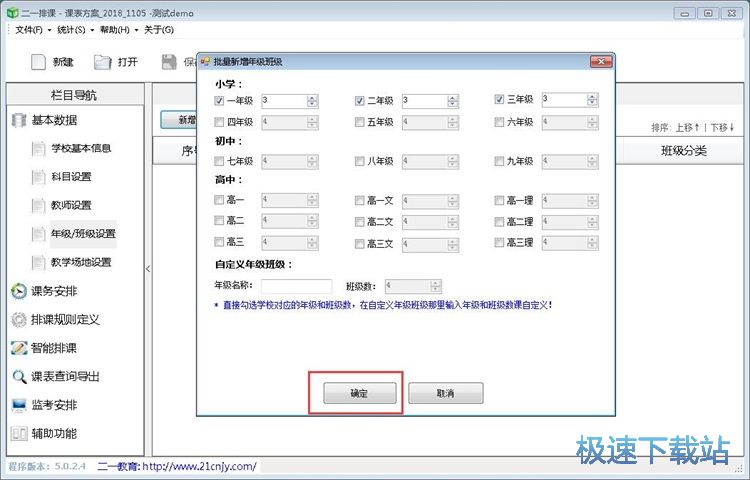Screen dimensions: 750x480
Task: Check the 七年级 checkbox
Action: coord(219,161)
